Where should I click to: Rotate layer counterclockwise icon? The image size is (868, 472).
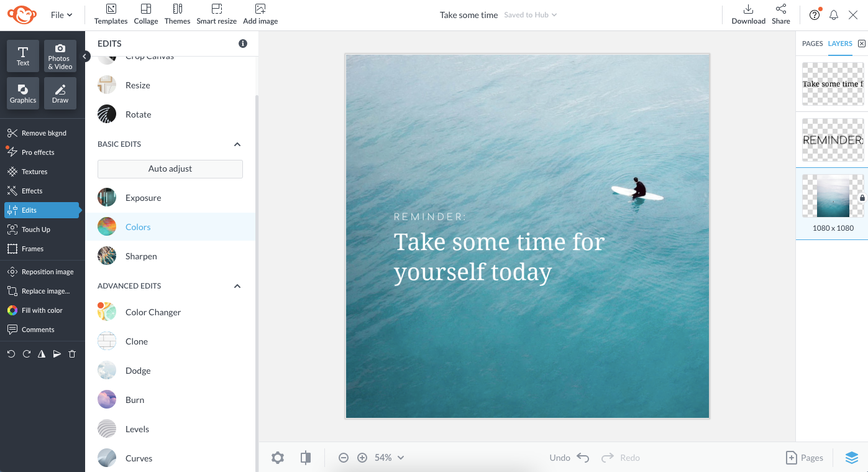tap(11, 354)
